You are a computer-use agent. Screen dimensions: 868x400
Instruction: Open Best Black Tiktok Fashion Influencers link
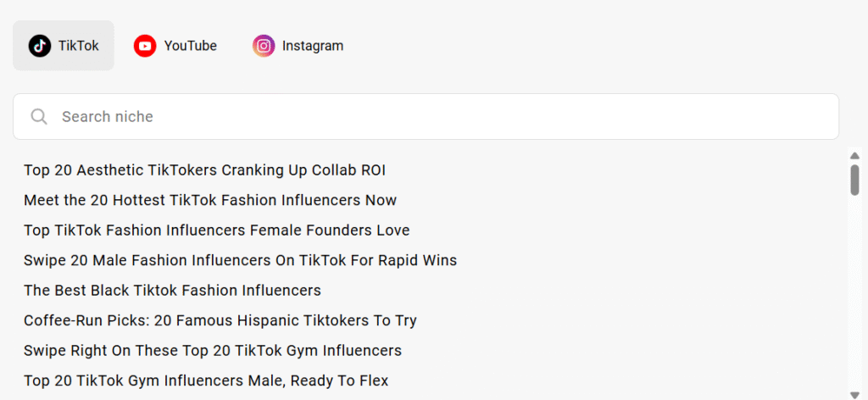(x=172, y=291)
